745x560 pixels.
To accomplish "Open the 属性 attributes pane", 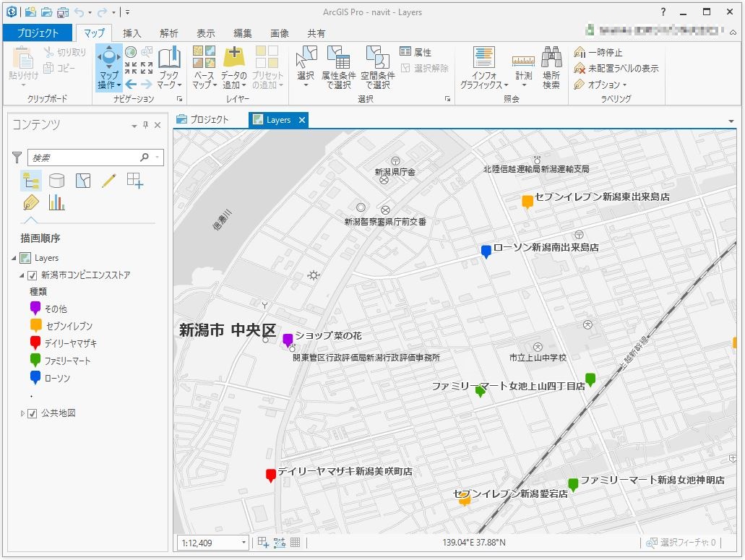I will 415,52.
